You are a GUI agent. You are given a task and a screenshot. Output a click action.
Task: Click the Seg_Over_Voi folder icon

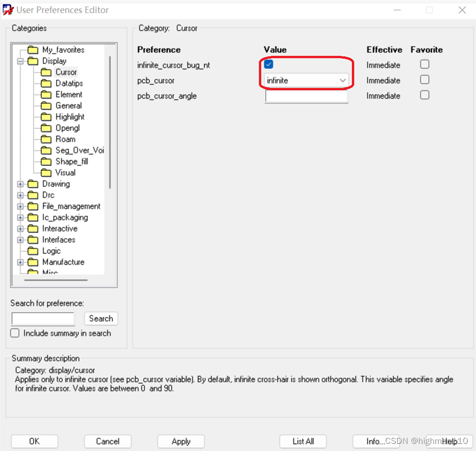click(x=46, y=150)
